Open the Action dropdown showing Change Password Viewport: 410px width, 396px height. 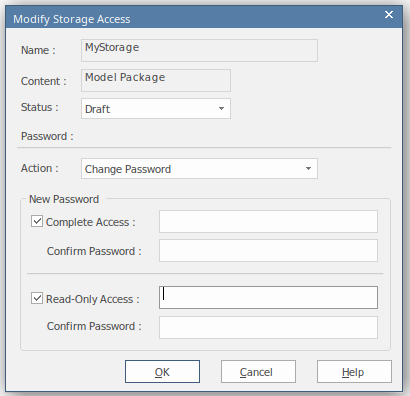point(199,169)
